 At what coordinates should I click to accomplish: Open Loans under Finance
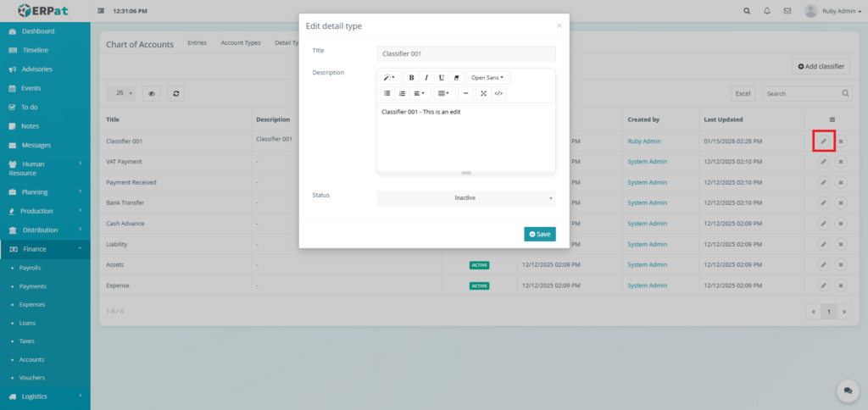pos(26,323)
